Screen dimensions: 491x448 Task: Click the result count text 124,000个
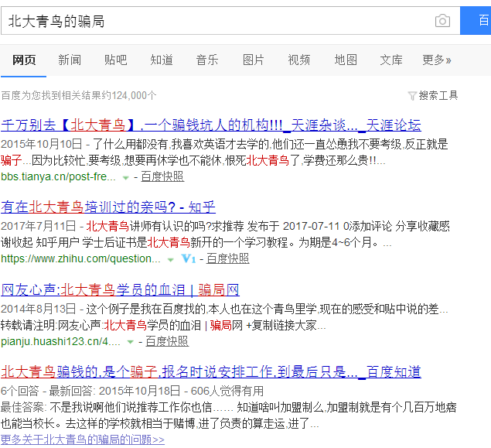[x=134, y=95]
